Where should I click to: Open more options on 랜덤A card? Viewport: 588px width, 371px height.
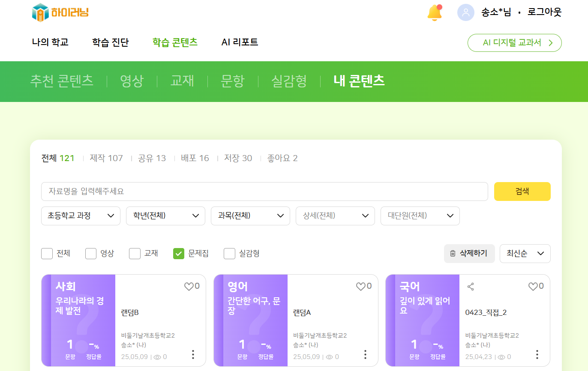coord(365,354)
